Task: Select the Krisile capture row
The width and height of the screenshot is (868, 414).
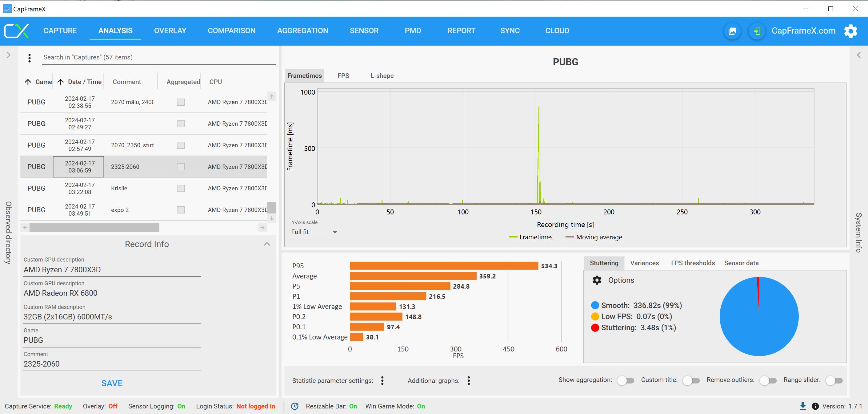Action: click(x=144, y=188)
